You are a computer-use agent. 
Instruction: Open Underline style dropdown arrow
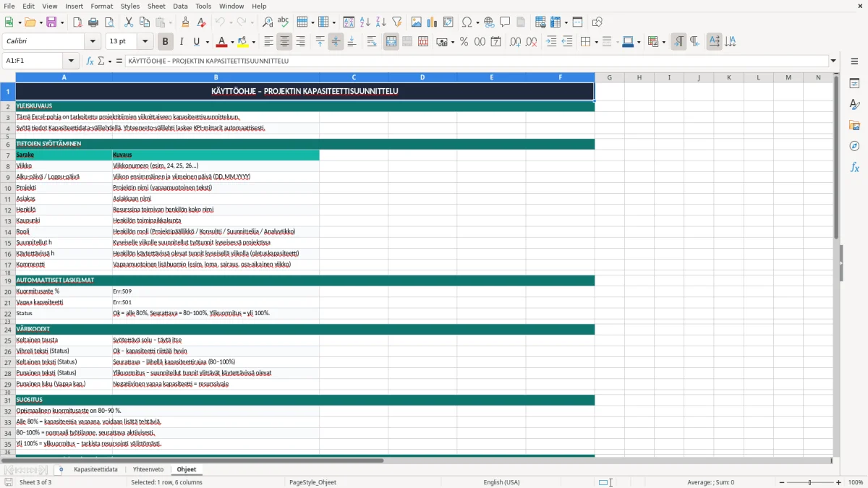coord(207,42)
